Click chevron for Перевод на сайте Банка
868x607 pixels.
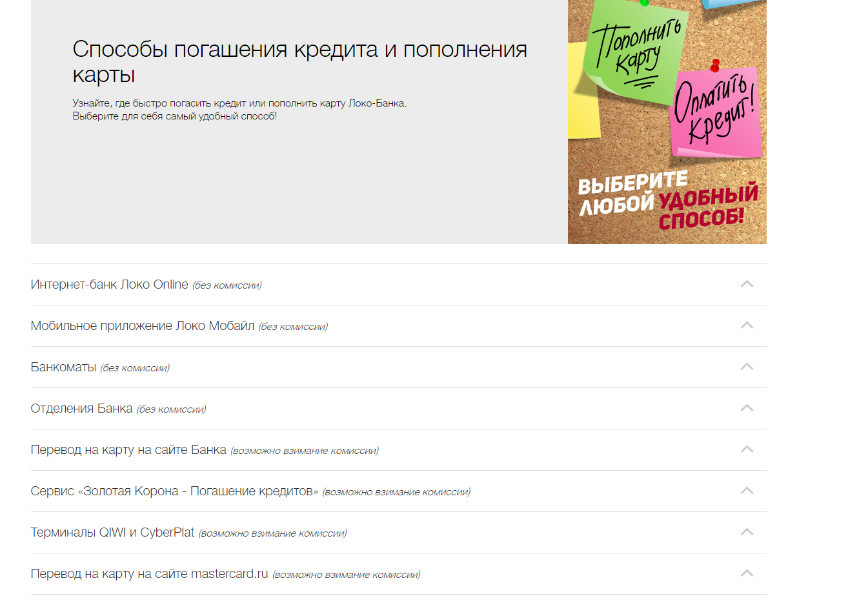click(747, 449)
